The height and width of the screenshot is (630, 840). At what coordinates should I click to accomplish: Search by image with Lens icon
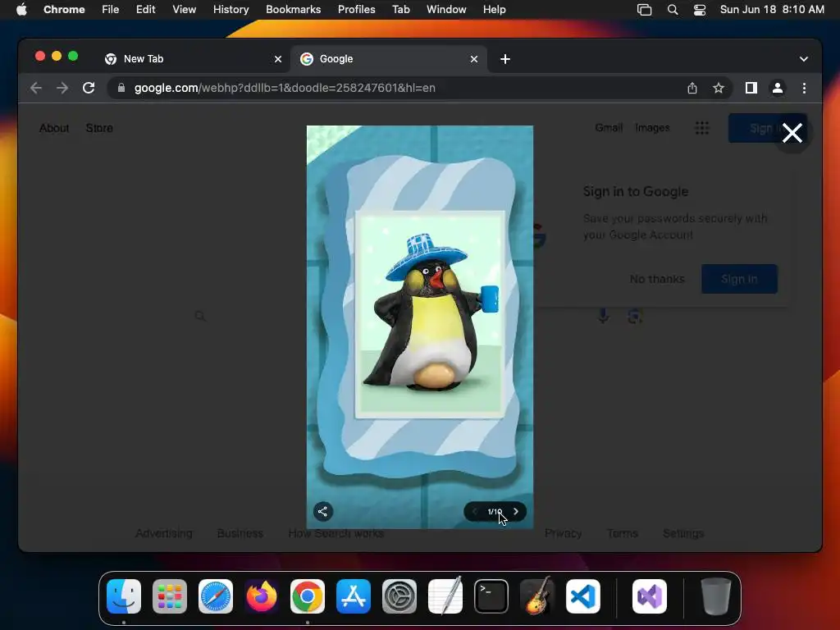point(635,316)
